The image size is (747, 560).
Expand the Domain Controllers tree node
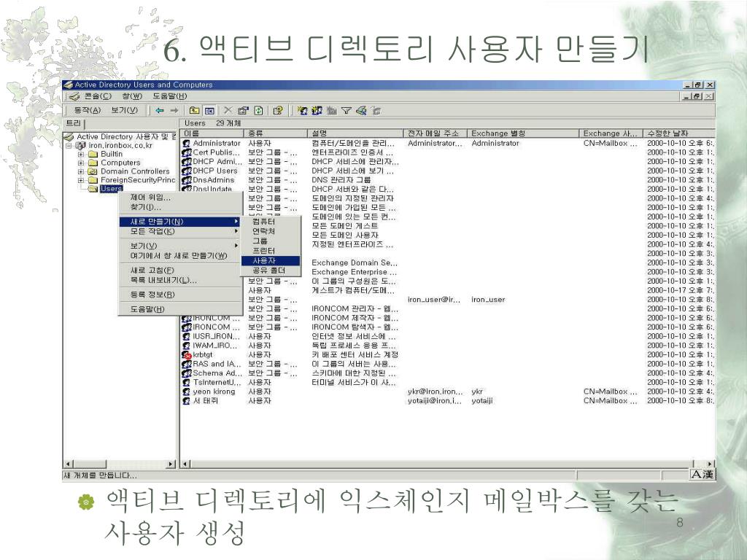tap(80, 171)
